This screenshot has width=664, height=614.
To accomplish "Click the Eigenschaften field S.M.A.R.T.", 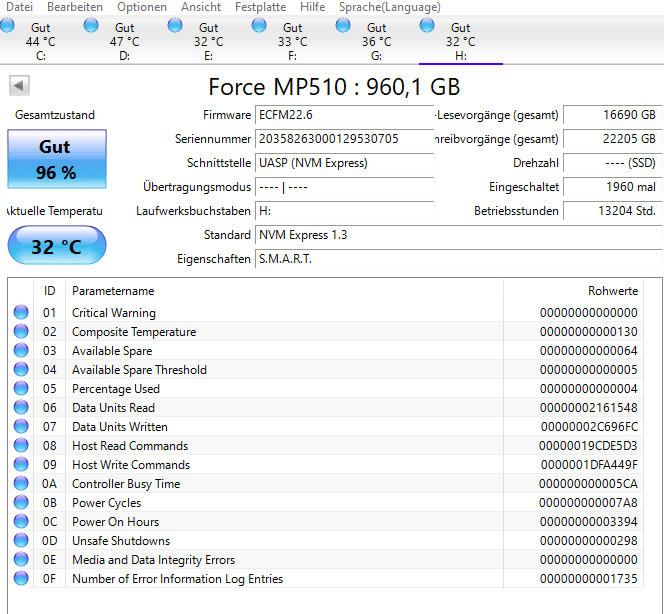I will pos(459,259).
